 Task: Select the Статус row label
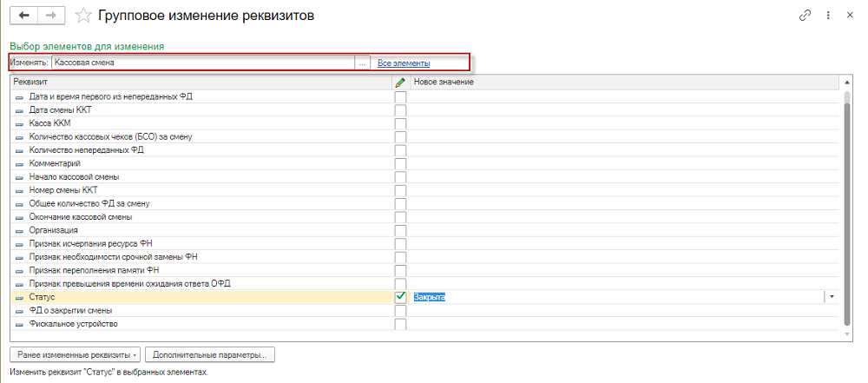pyautogui.click(x=42, y=298)
